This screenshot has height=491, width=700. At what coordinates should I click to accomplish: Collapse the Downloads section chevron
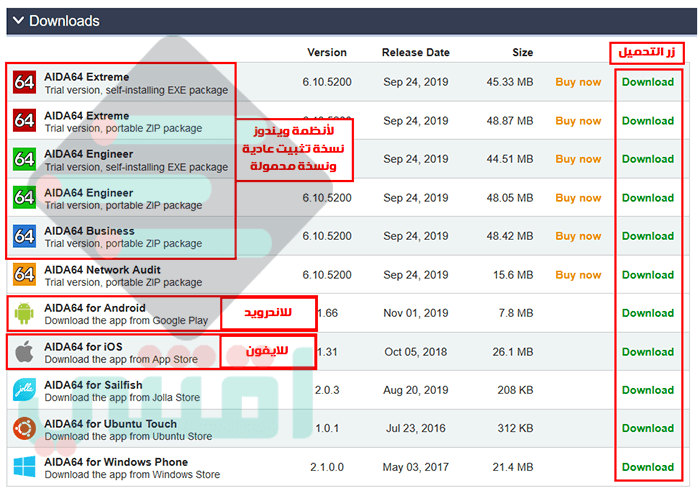click(18, 21)
